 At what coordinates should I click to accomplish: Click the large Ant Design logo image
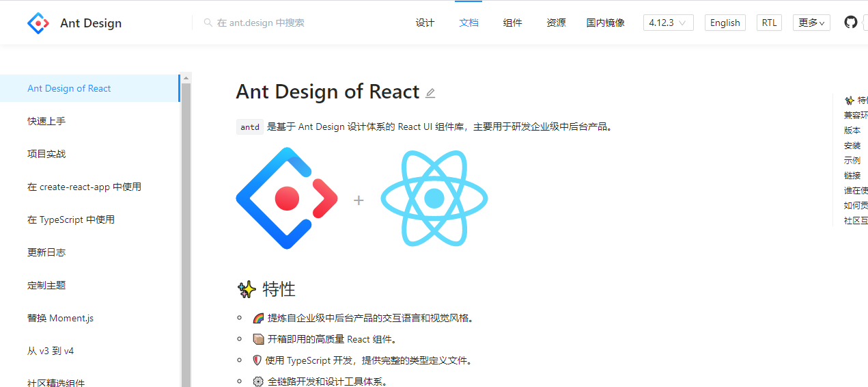pyautogui.click(x=287, y=198)
